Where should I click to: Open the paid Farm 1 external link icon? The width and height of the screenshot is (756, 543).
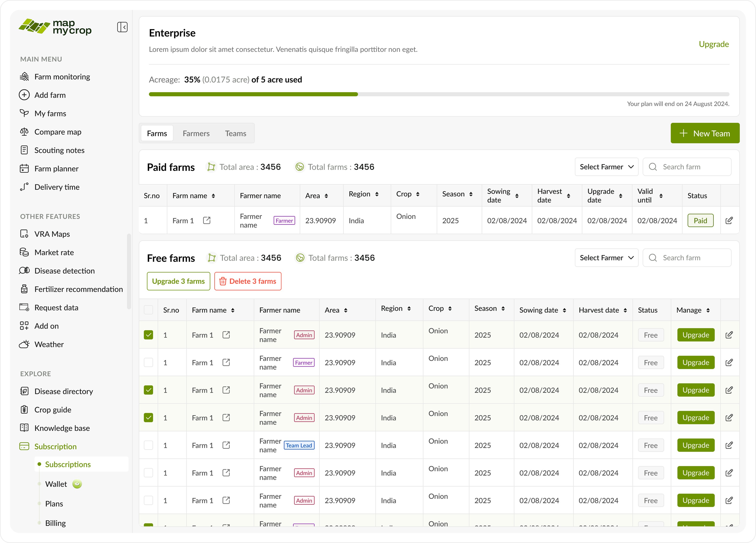click(x=207, y=220)
